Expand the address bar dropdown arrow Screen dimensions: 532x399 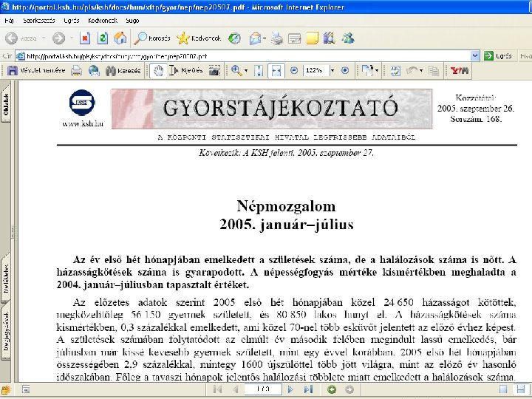475,55
